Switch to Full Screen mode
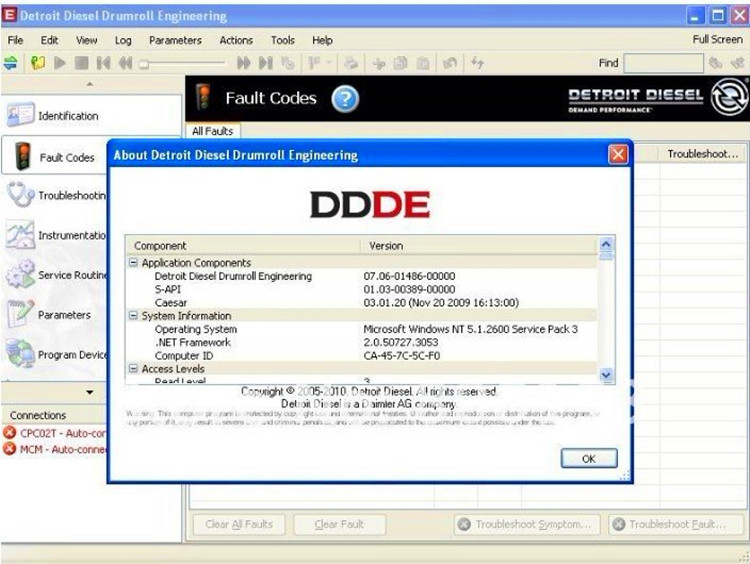The image size is (750, 564). coord(717,39)
